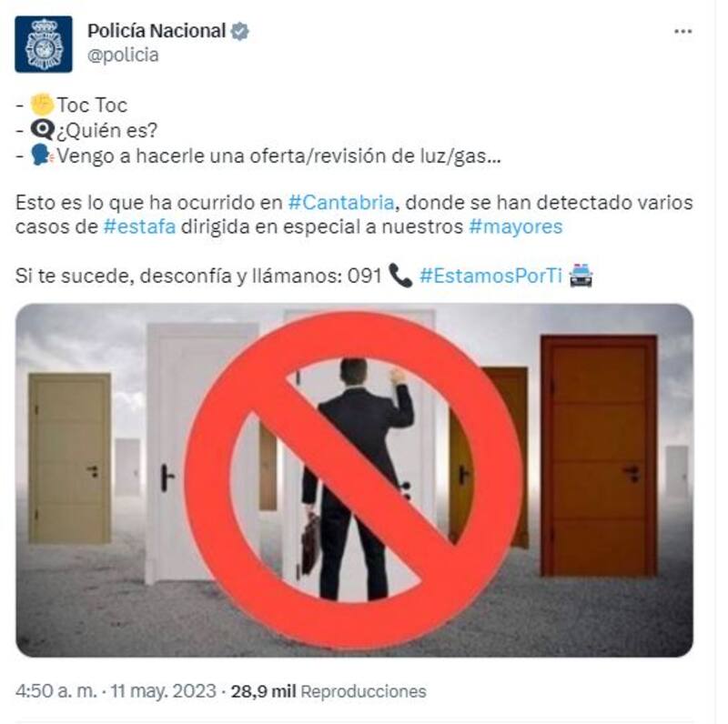This screenshot has height=724, width=728.
Task: Click the red prohibition sign in the image
Action: click(x=354, y=480)
